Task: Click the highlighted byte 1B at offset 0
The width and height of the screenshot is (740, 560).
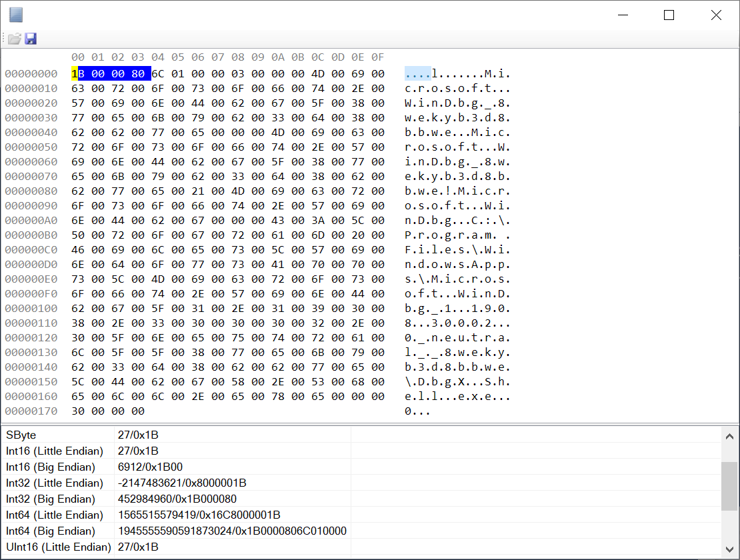Action: point(78,74)
